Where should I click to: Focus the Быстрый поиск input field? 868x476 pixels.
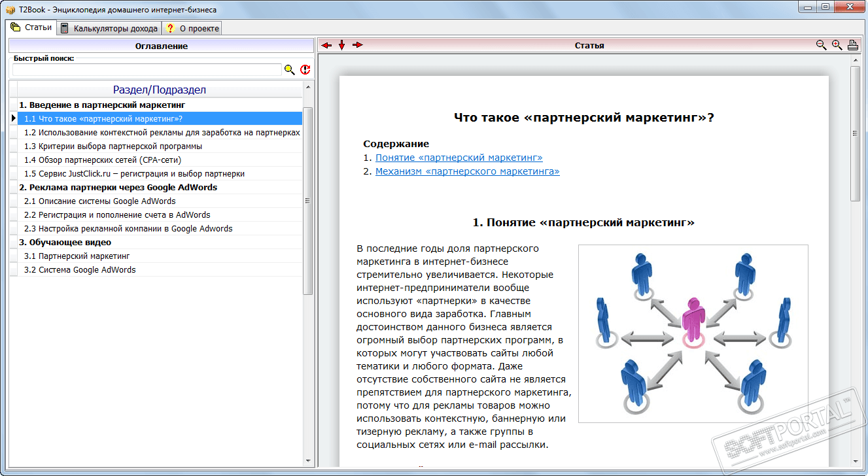click(147, 69)
